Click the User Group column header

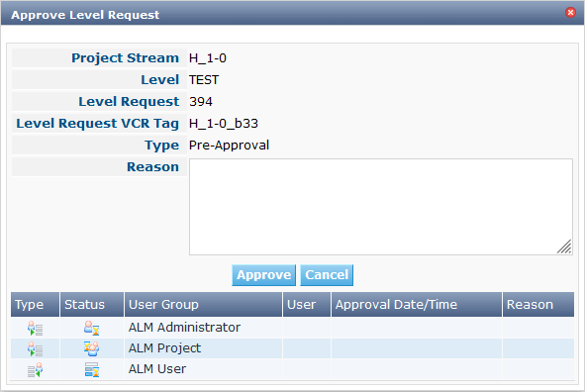point(203,304)
